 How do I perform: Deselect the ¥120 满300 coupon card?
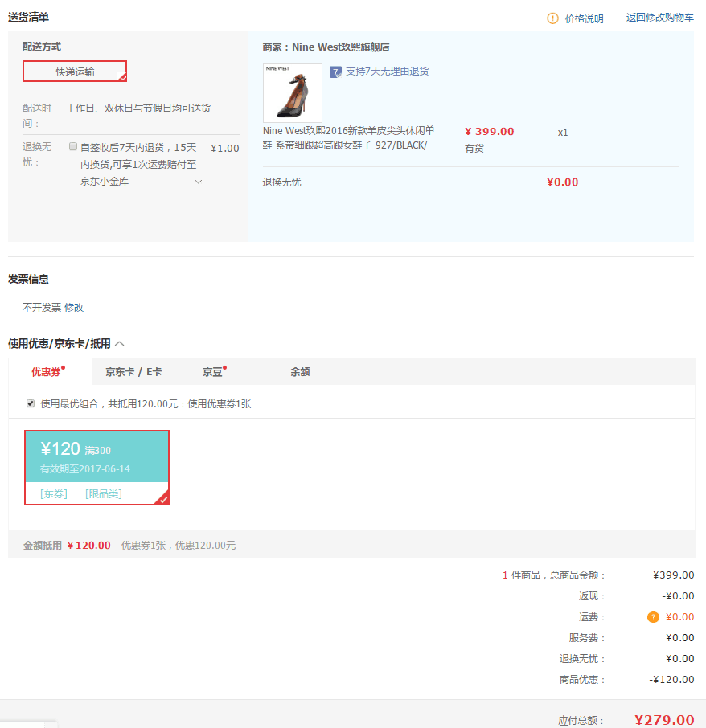(x=96, y=467)
